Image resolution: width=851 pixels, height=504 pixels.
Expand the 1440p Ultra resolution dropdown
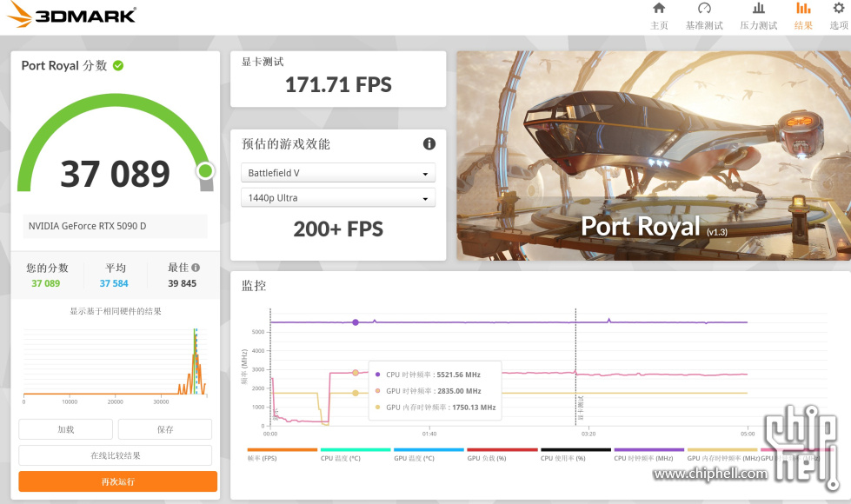click(338, 198)
